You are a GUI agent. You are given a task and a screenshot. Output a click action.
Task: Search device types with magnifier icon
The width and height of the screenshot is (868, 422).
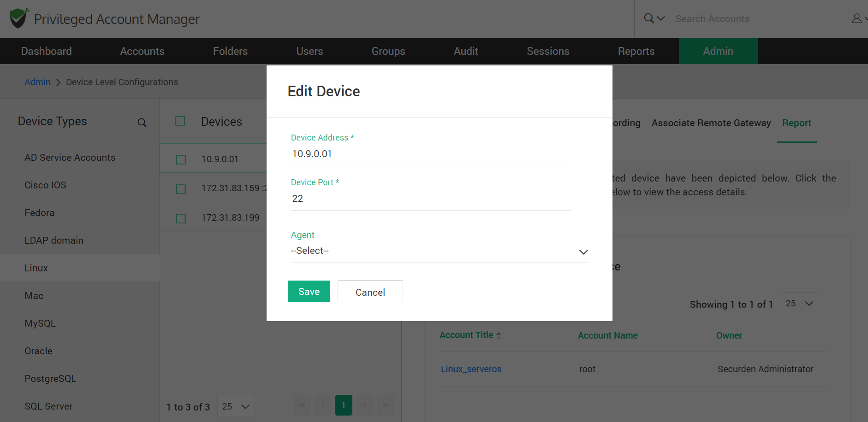coord(142,123)
